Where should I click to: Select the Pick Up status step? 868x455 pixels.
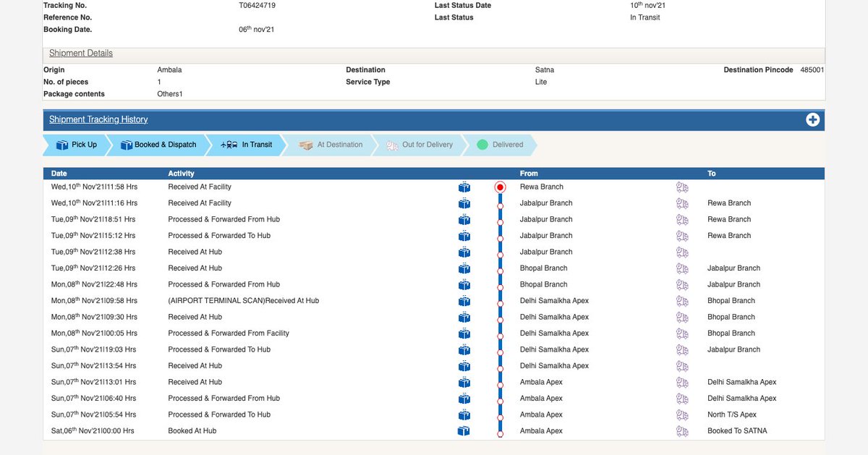click(76, 145)
